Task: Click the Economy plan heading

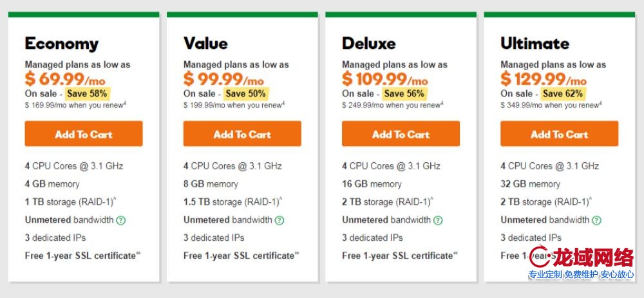Action: (x=62, y=44)
